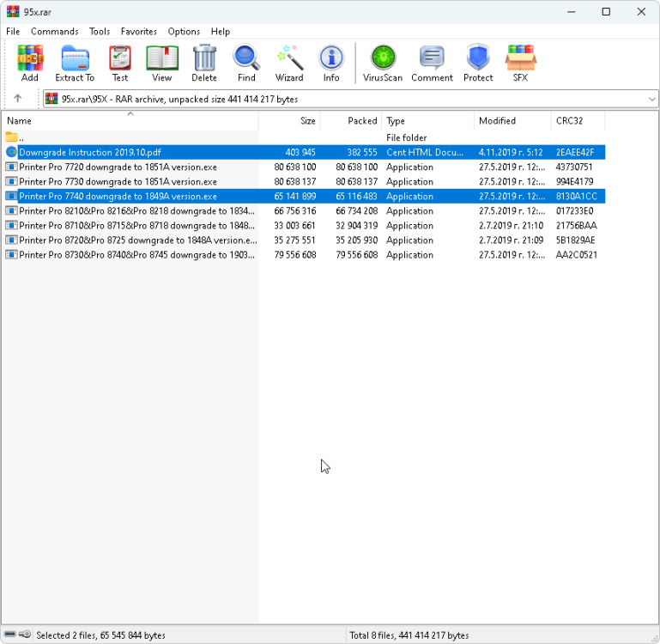Select Printer Pro 8720&Pro 8725 downgrade file
The width and height of the screenshot is (660, 644).
pos(138,240)
